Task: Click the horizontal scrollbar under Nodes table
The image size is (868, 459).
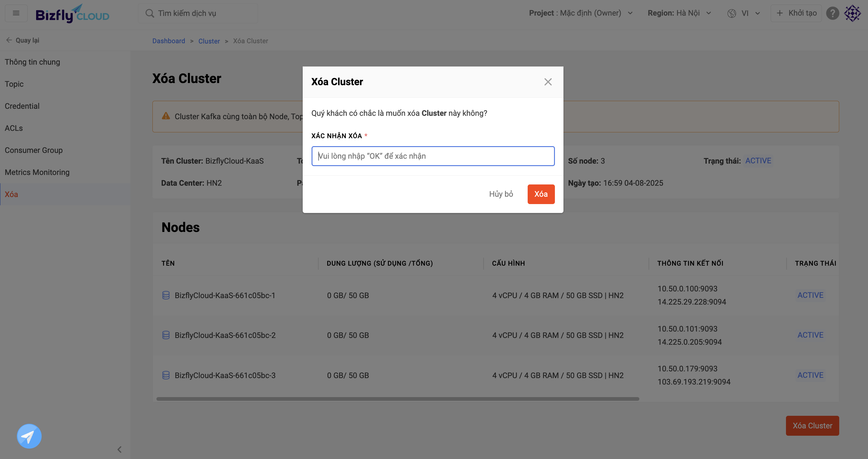Action: pos(398,399)
